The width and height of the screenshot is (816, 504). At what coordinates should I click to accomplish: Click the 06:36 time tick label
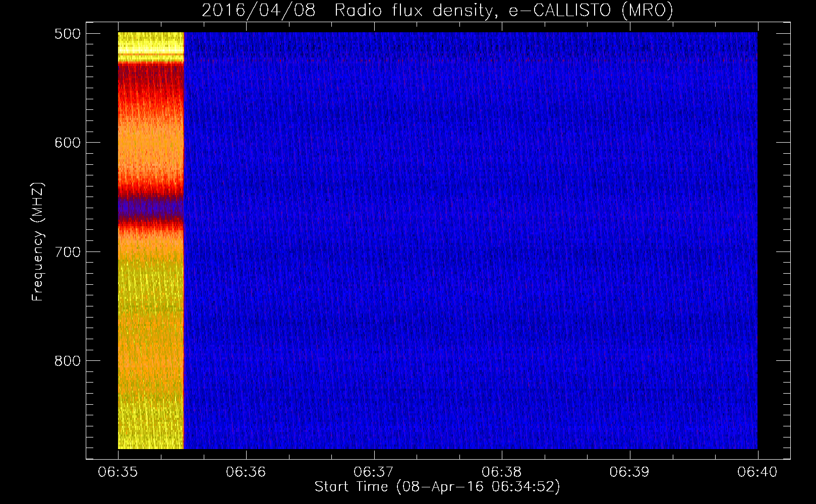click(246, 472)
